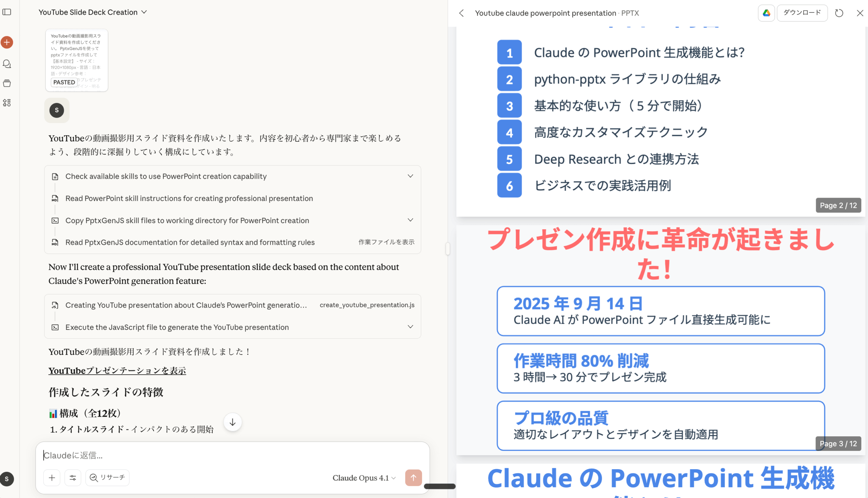
Task: Expand Copy PptxGenJS skill files step
Action: tap(410, 220)
